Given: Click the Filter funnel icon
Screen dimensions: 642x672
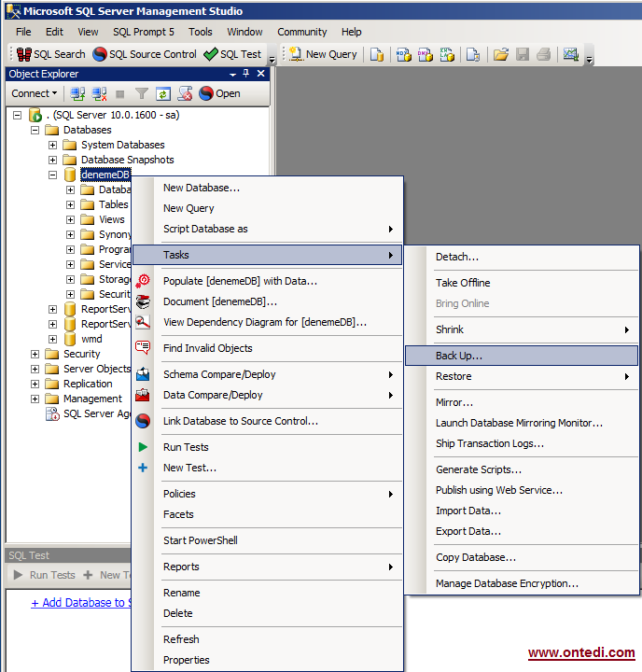Looking at the screenshot, I should point(142,93).
